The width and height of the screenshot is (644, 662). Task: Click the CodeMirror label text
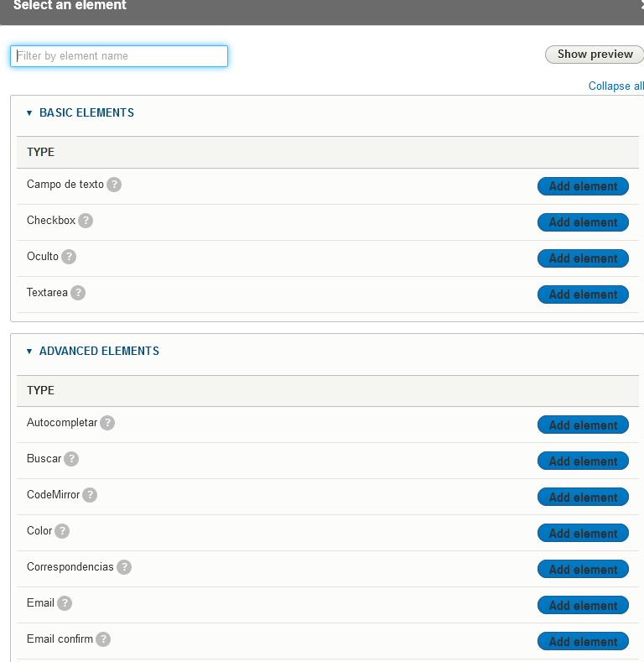point(53,494)
